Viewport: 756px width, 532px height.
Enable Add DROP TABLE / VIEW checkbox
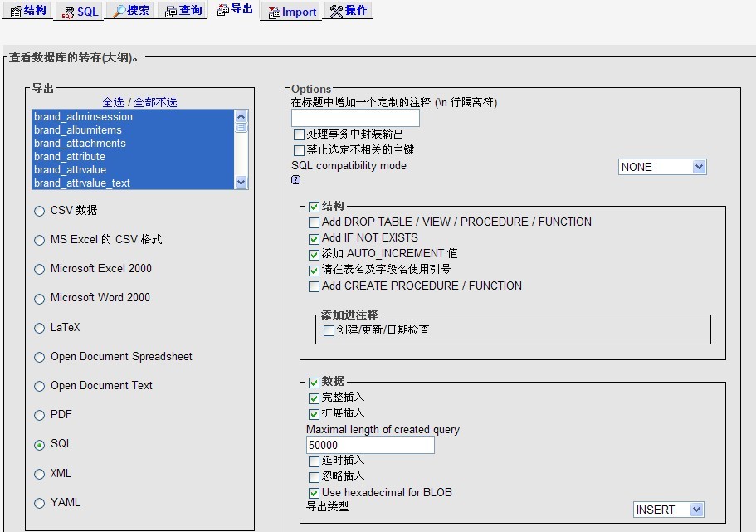click(314, 222)
